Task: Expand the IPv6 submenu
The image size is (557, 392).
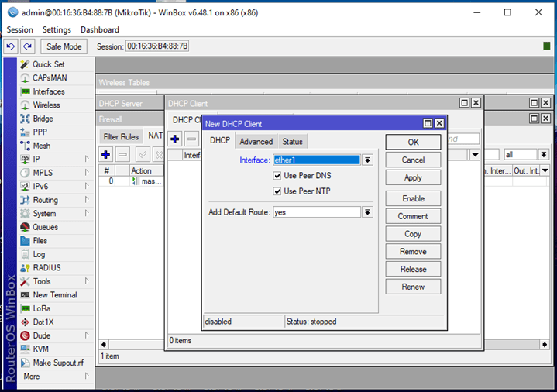Action: coord(87,186)
